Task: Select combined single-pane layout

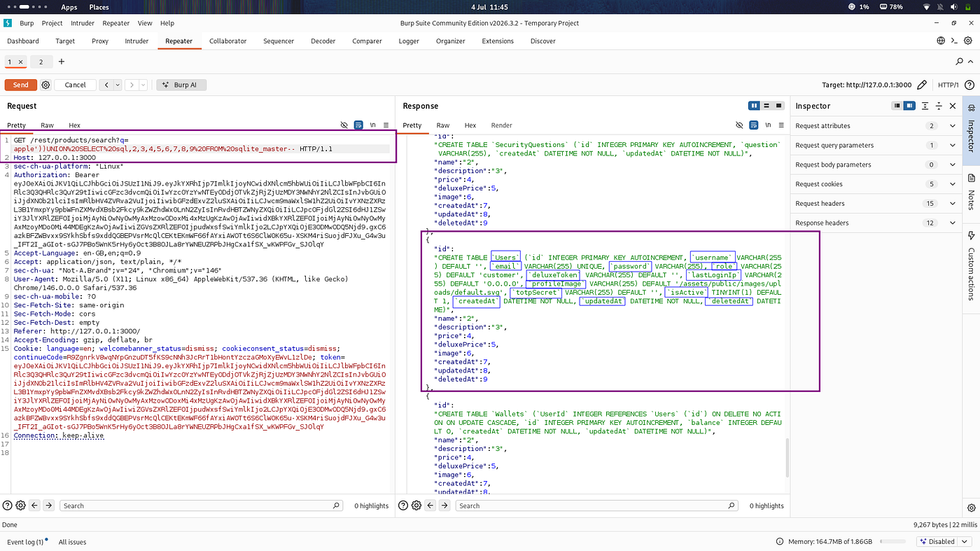Action: coord(778,106)
